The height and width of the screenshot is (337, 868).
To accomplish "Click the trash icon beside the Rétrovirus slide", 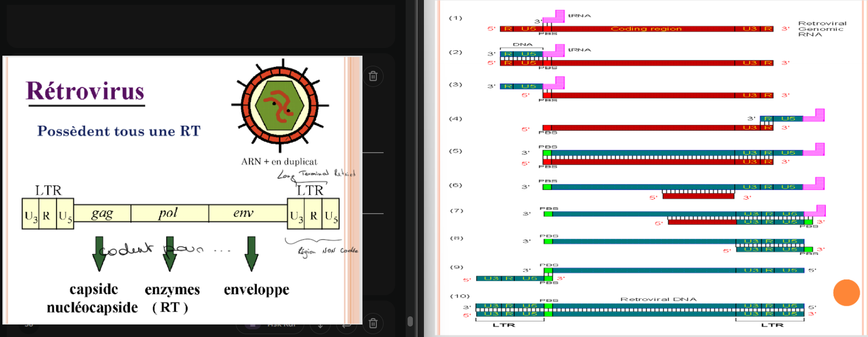I will (373, 76).
